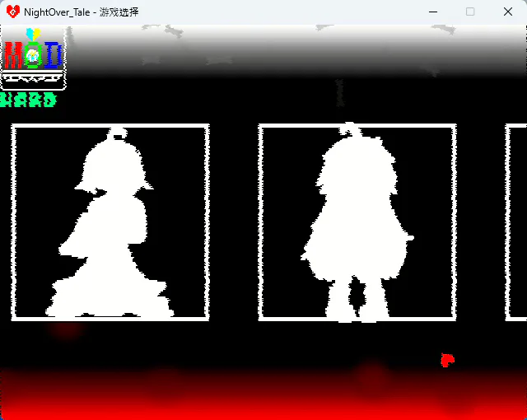Select the green HARD difficulty label
This screenshot has height=420, width=527.
[x=28, y=100]
